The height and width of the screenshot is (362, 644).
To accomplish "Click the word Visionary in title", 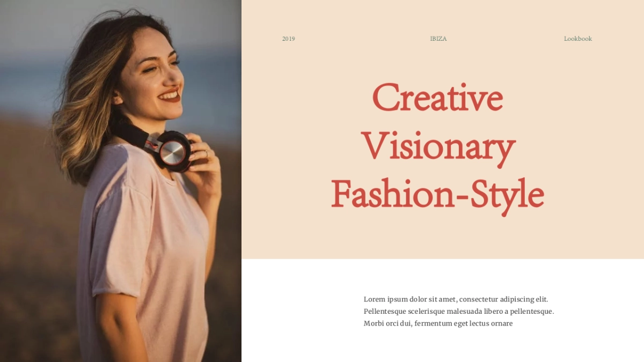I will (x=438, y=146).
